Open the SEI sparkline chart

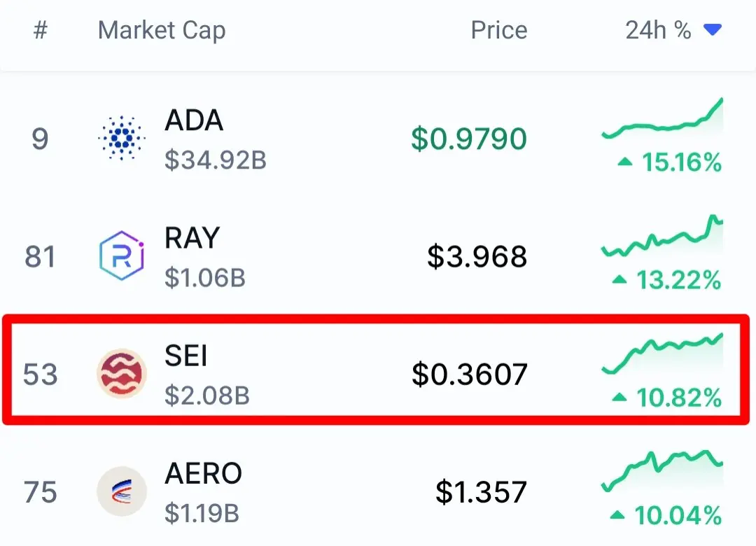click(x=662, y=353)
